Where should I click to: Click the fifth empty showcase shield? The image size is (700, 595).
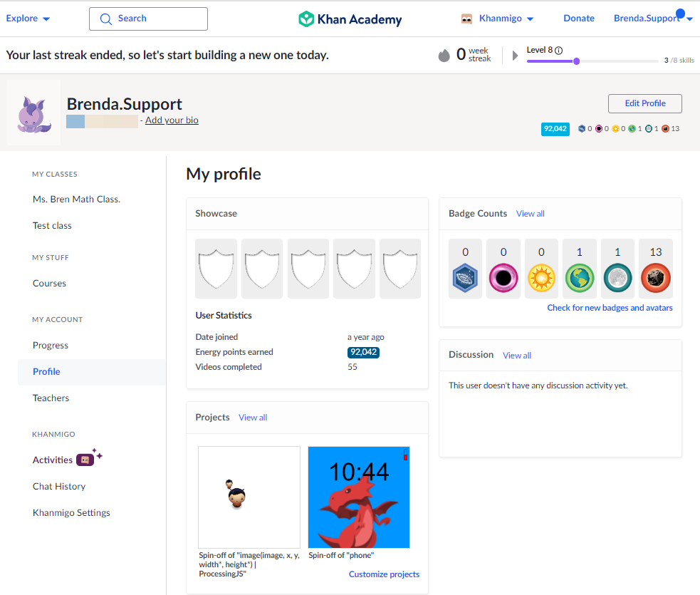400,269
